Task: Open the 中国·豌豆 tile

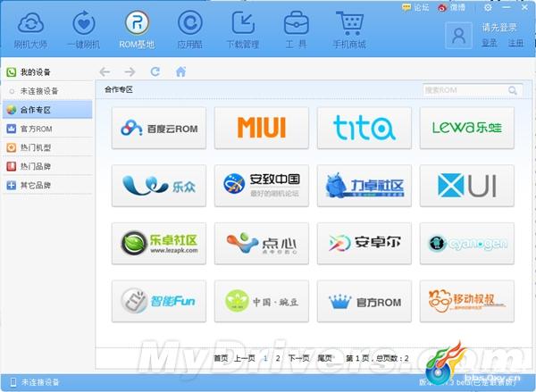Action: (262, 302)
